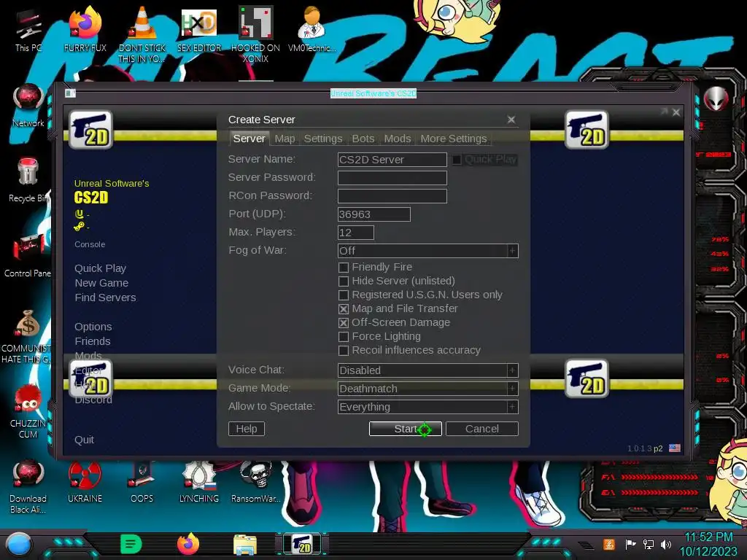The image size is (747, 560).
Task: Close the Create Server dialog
Action: [x=511, y=120]
